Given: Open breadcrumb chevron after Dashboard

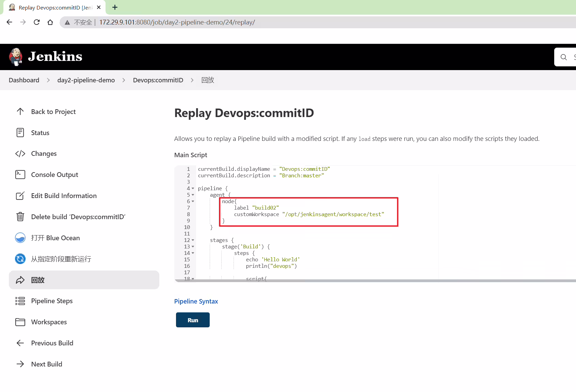Looking at the screenshot, I should click(48, 80).
